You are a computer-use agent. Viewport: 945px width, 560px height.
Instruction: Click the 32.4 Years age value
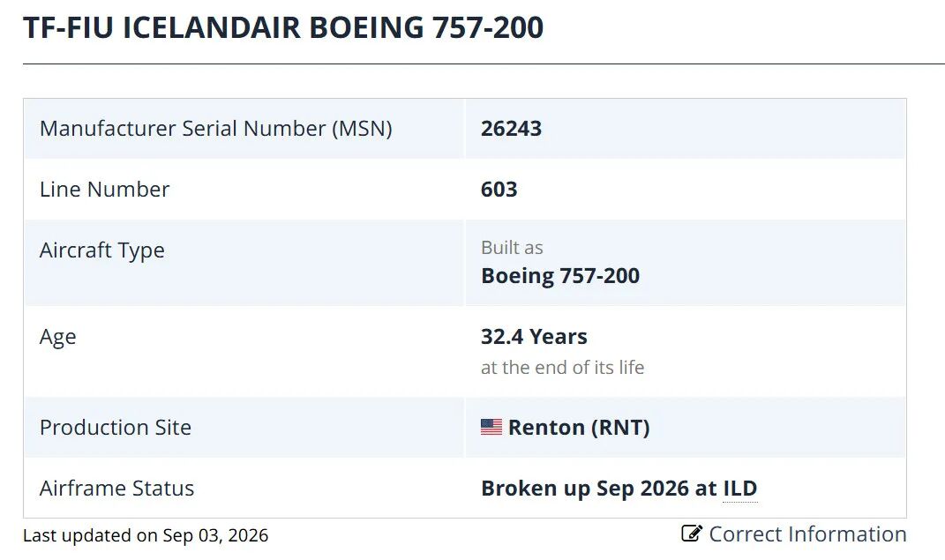pos(534,337)
